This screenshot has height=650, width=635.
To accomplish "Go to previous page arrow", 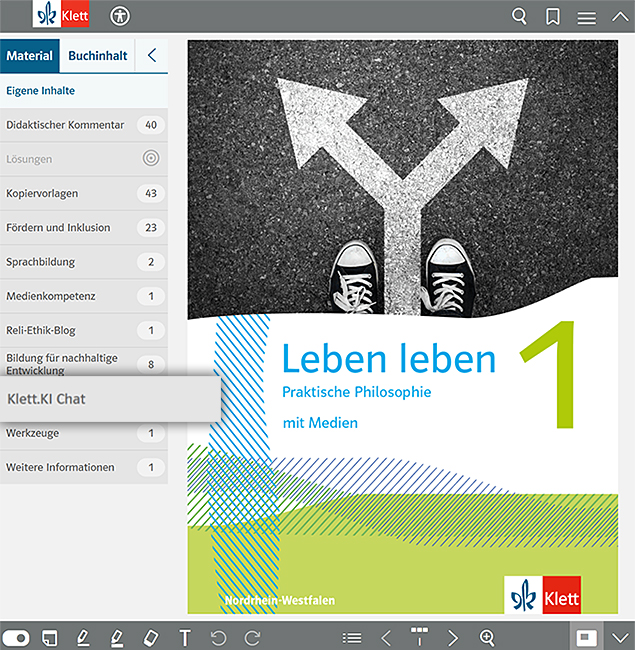I will click(x=386, y=638).
